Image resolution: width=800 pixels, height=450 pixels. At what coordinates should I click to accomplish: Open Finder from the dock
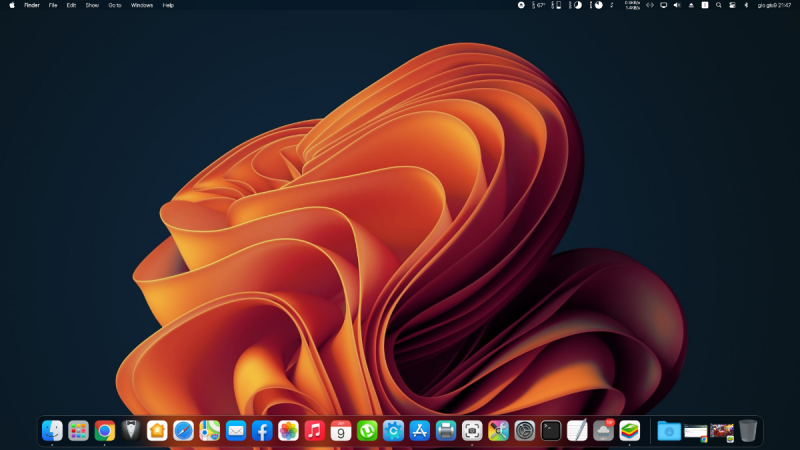click(x=52, y=431)
